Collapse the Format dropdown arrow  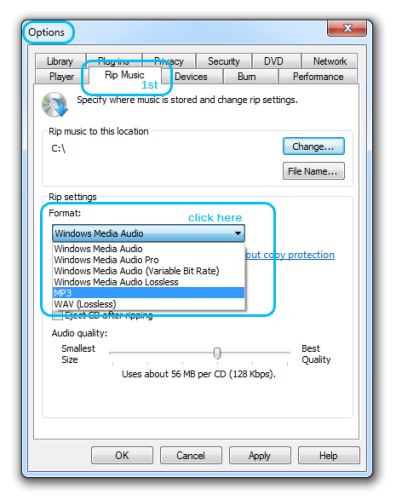(238, 233)
